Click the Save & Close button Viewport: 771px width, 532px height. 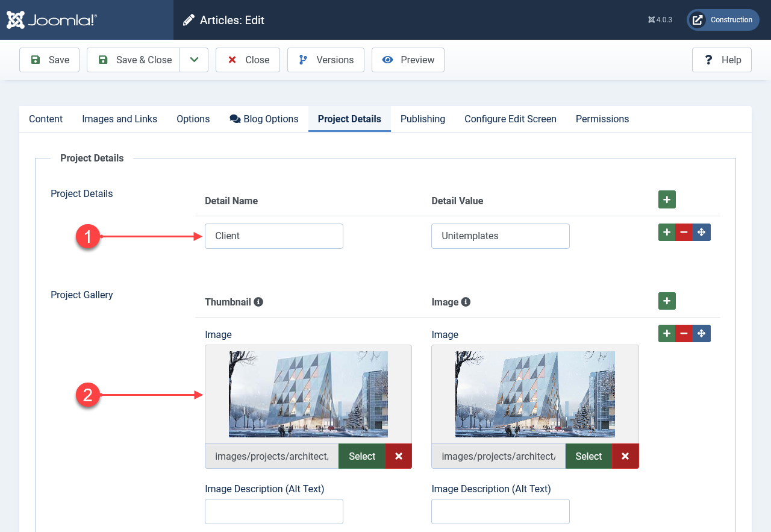click(134, 60)
